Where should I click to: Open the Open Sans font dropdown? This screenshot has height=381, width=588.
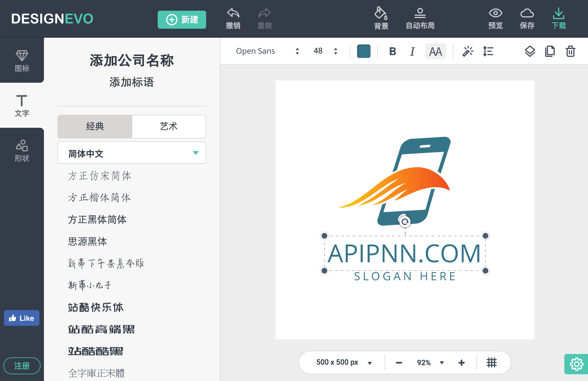[x=268, y=51]
